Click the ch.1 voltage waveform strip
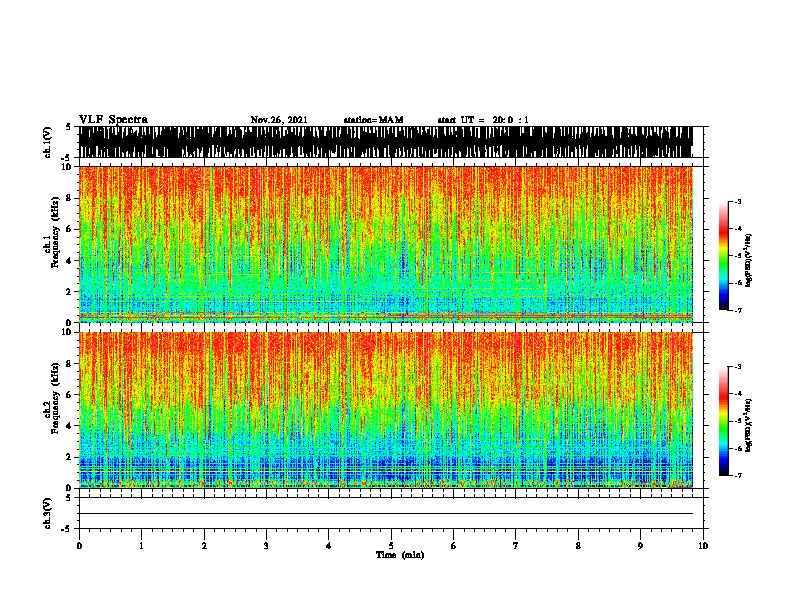The image size is (792, 612). pos(386,142)
